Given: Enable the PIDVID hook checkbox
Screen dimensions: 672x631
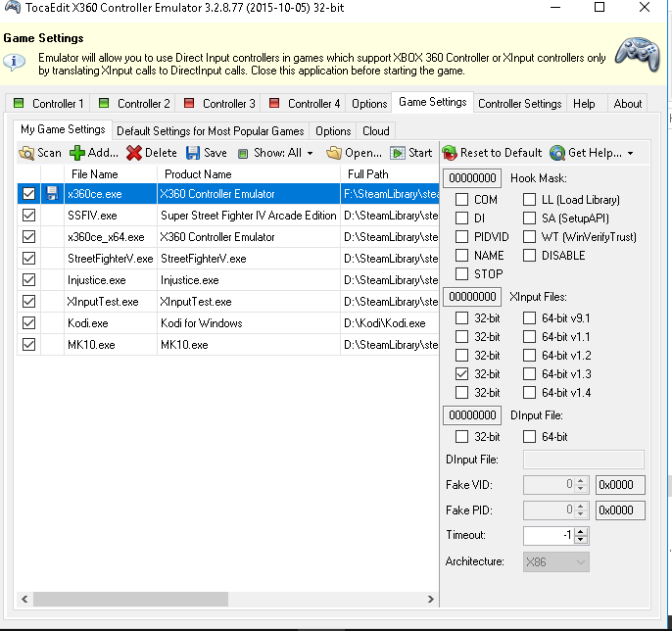Looking at the screenshot, I should (x=461, y=237).
